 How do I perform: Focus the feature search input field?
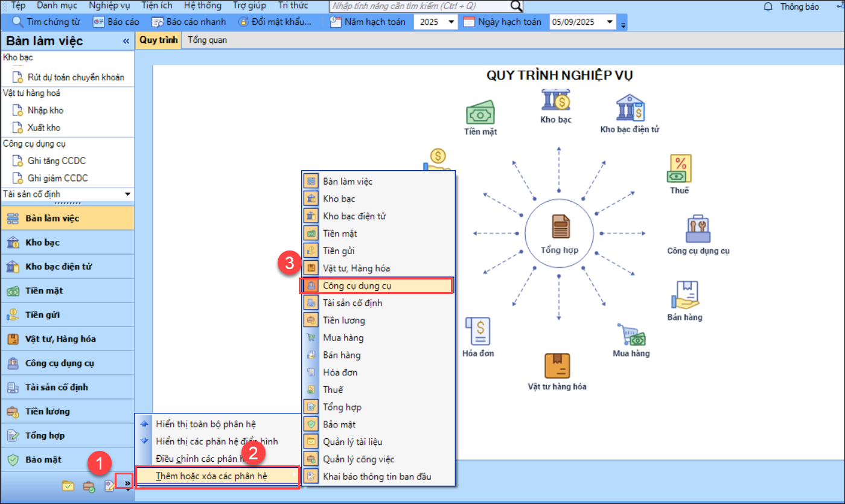[x=419, y=6]
